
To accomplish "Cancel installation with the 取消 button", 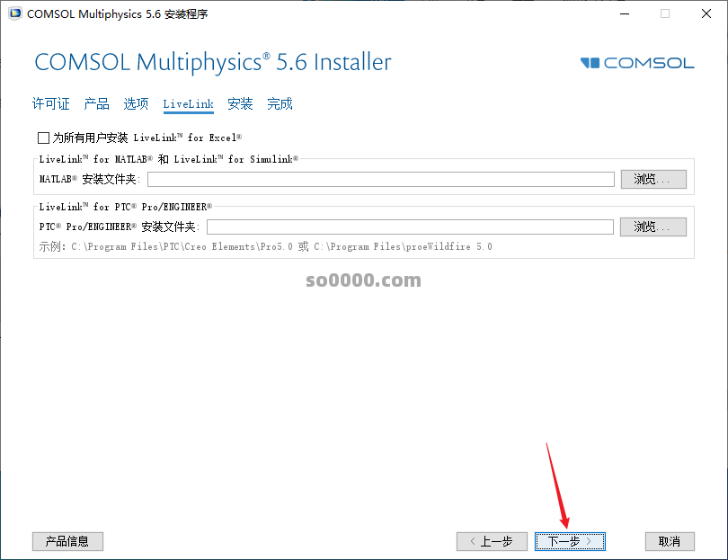I will [x=670, y=541].
